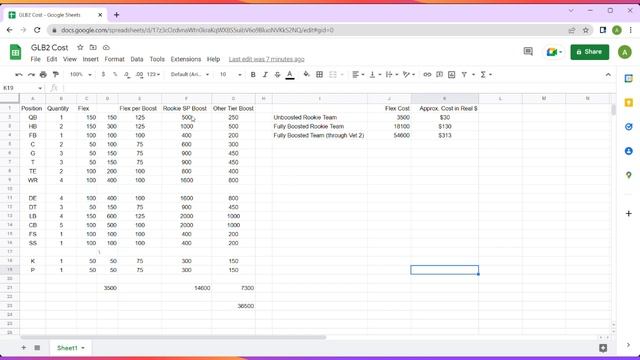Open Tasks in side panel

tap(629, 127)
